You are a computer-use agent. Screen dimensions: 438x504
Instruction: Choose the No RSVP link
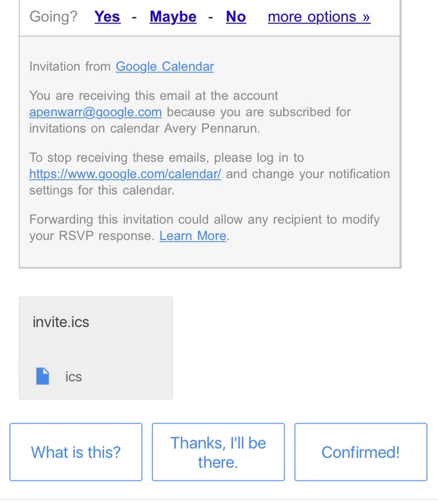click(x=236, y=17)
